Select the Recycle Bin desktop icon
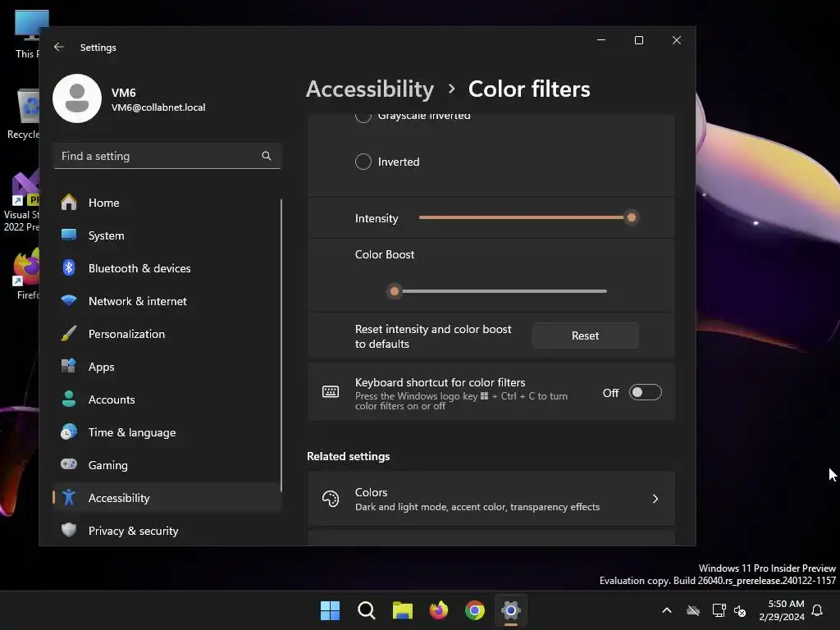This screenshot has height=630, width=840. coord(23,115)
